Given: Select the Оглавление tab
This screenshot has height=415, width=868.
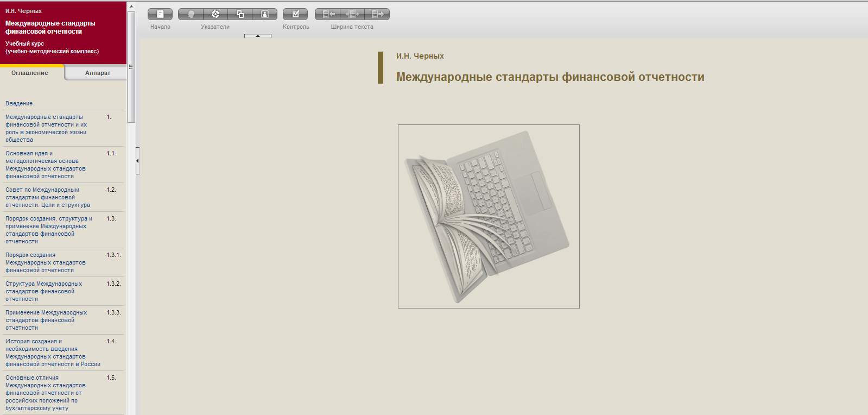Looking at the screenshot, I should (30, 73).
